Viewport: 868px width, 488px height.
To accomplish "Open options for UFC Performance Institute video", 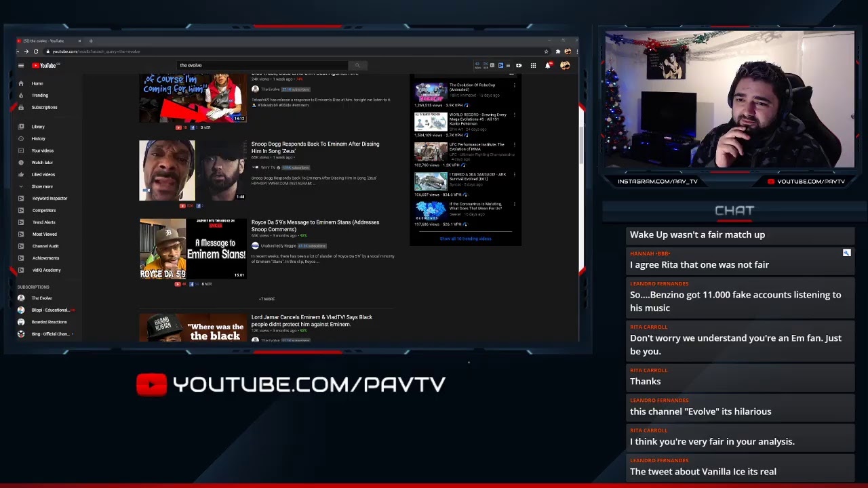I will coord(514,145).
